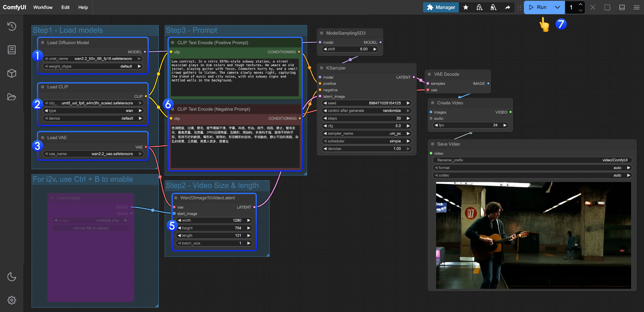
Task: Toggle dark theme moon icon
Action: [12, 277]
